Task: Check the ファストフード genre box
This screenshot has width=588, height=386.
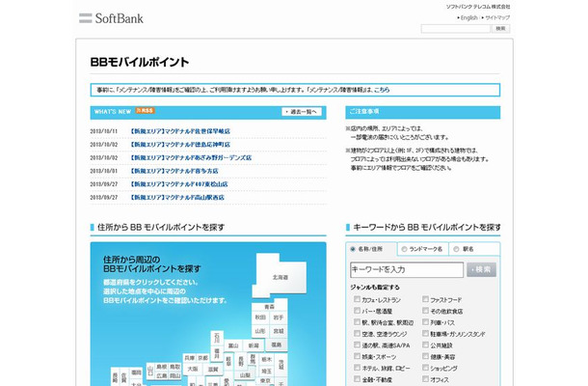Action: (x=425, y=299)
